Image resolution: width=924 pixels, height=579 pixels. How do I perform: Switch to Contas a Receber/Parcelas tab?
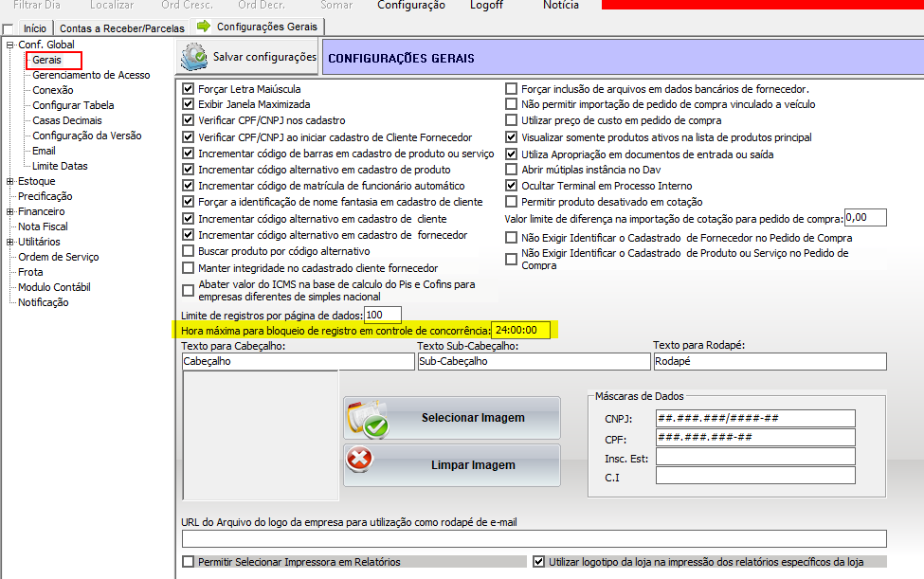coord(121,28)
